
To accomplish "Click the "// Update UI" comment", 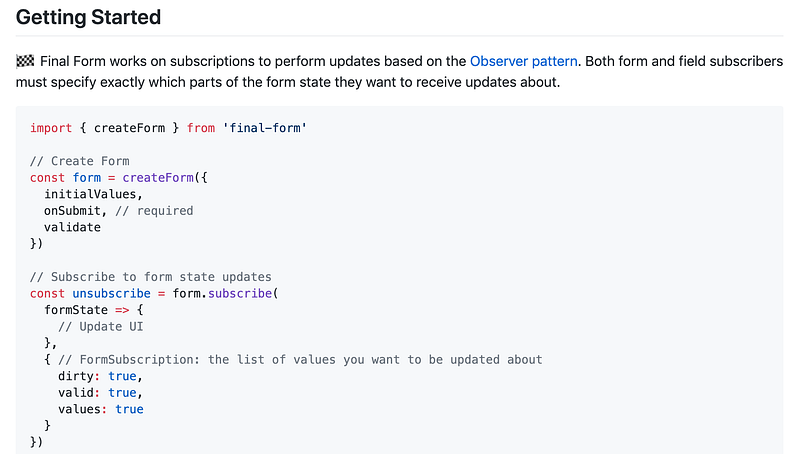I will coord(104,326).
